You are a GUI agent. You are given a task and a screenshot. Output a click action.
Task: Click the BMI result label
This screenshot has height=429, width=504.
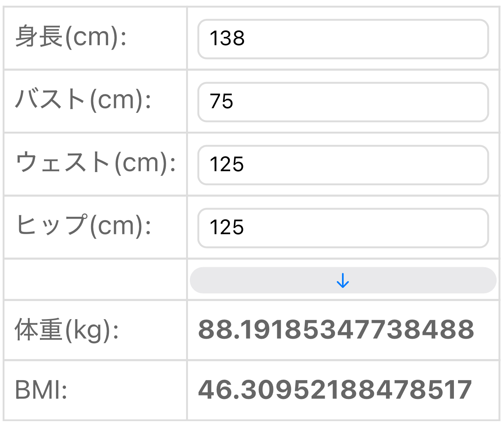(x=41, y=390)
